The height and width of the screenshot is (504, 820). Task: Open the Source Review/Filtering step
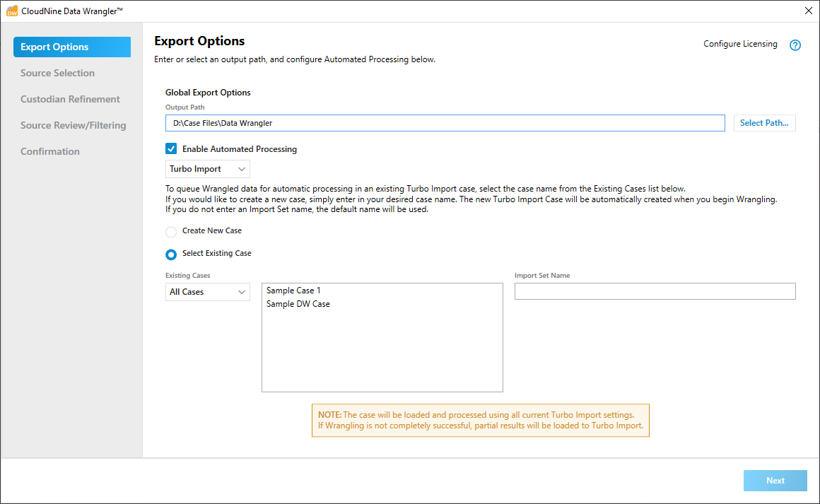point(74,126)
